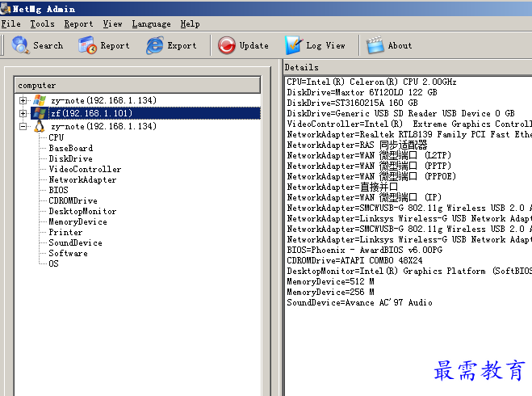Viewport: 532px width, 396px height.
Task: Click the MemoryDevice=256 M line
Action: pyautogui.click(x=330, y=292)
